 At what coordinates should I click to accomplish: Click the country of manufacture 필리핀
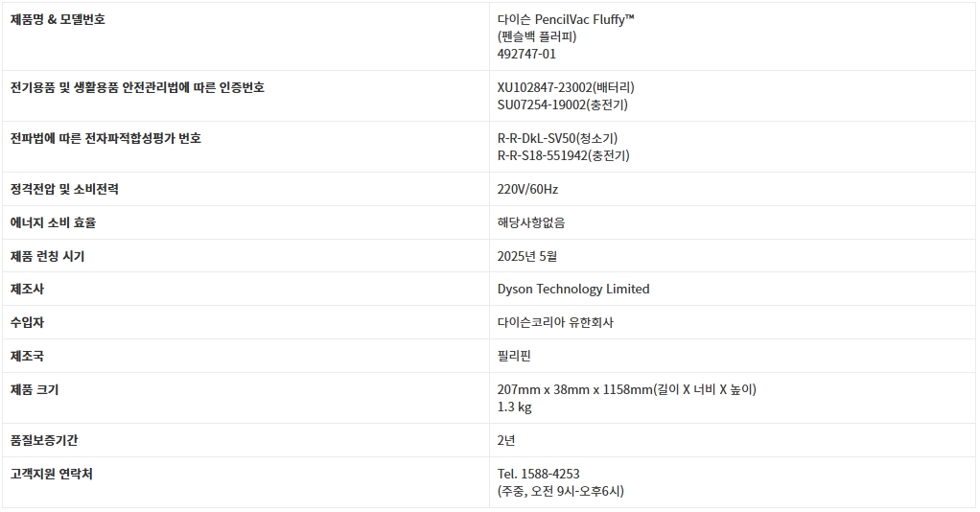514,356
